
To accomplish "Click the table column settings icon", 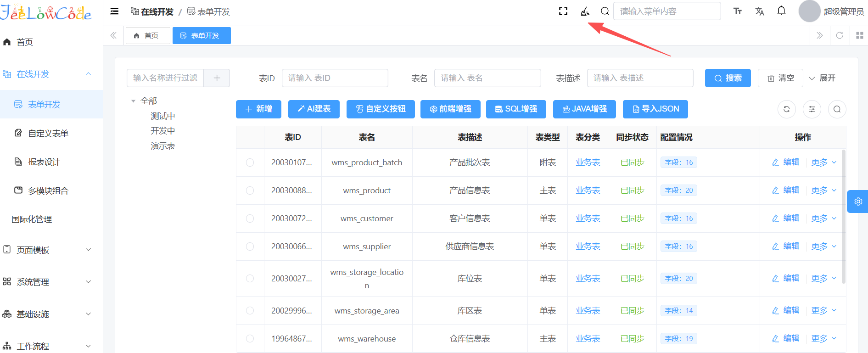I will pos(812,109).
